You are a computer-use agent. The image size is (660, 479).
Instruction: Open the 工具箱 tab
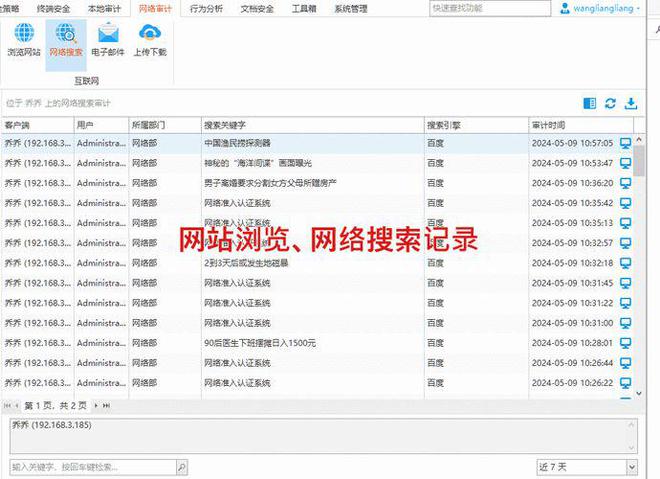pos(304,8)
